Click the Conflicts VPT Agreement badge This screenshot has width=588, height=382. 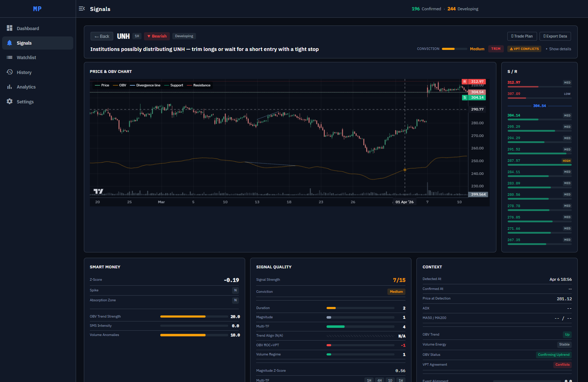563,365
